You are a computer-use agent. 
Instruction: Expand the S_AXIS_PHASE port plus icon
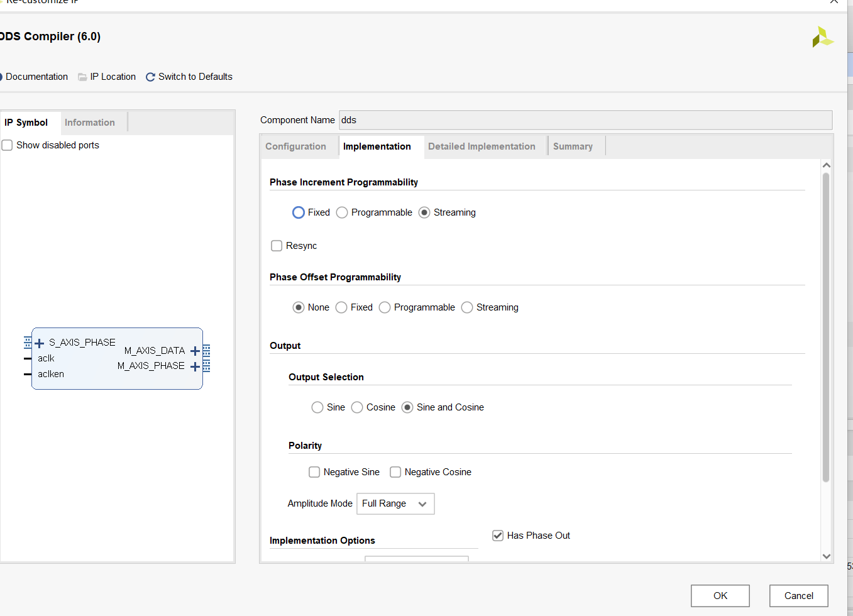[x=40, y=343]
